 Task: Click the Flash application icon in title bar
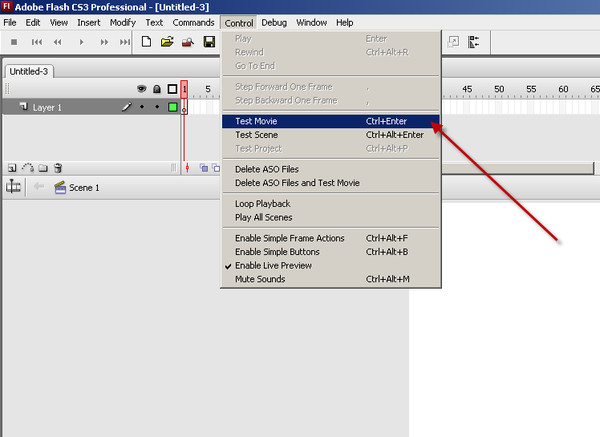pyautogui.click(x=7, y=7)
